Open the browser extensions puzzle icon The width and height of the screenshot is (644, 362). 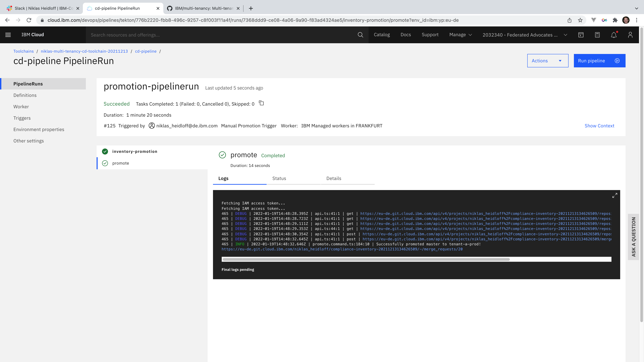coord(615,20)
